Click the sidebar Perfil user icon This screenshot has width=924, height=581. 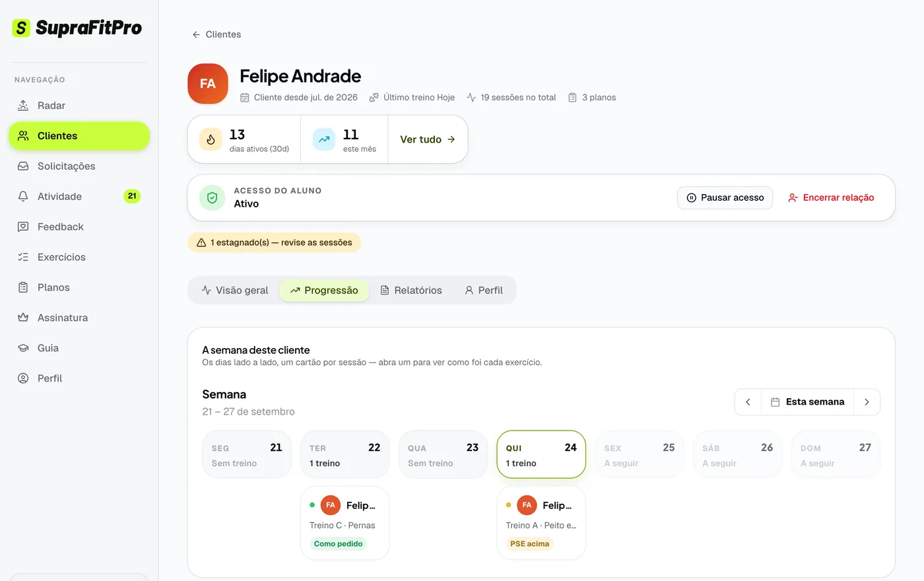(23, 379)
